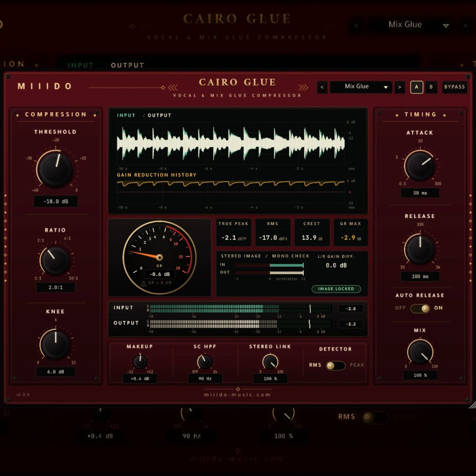Click the knee value field 6.0 dB
This screenshot has width=476, height=476.
56,372
